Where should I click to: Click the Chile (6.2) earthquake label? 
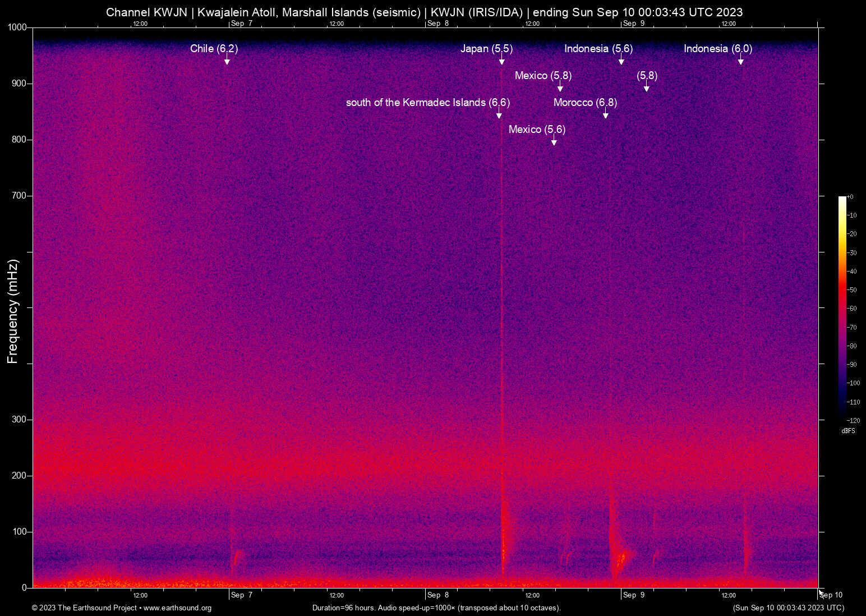[214, 49]
